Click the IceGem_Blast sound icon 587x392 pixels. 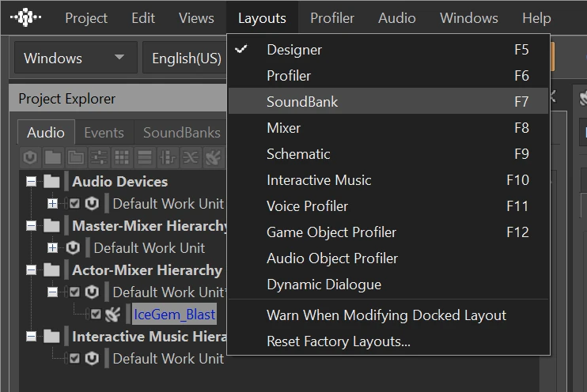coord(112,314)
